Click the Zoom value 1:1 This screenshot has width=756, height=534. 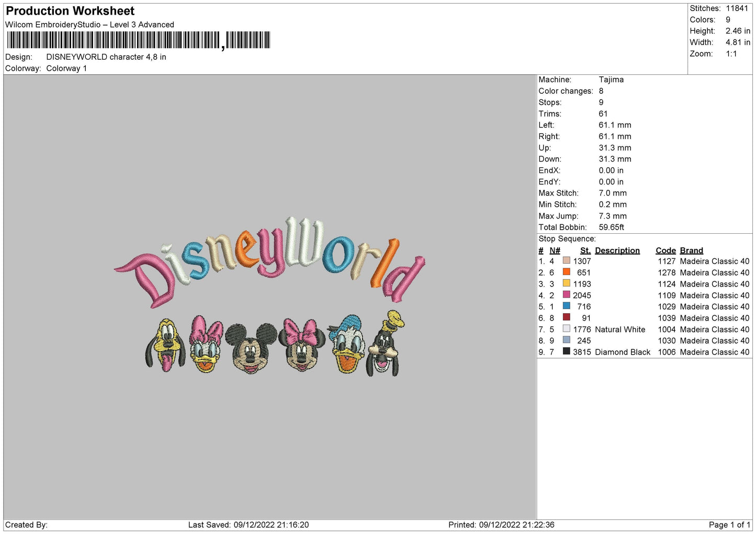731,54
